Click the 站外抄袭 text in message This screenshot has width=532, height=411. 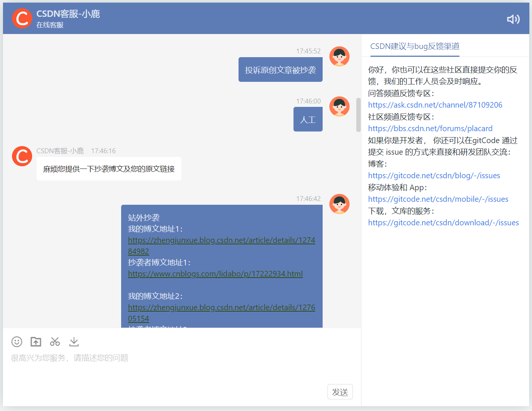[x=144, y=217]
